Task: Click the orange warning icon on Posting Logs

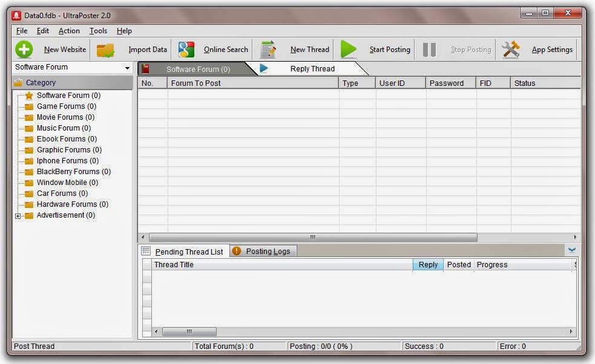Action: (x=237, y=251)
